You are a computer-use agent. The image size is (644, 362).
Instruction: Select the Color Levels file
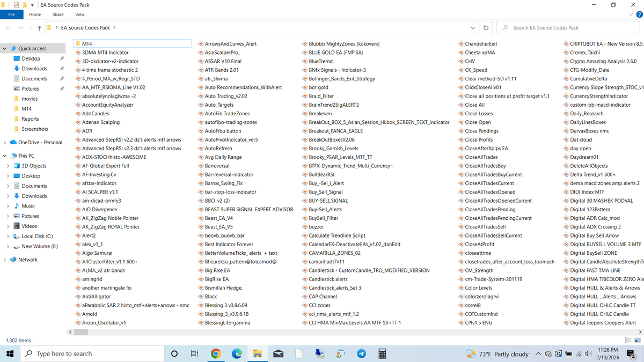(x=474, y=288)
